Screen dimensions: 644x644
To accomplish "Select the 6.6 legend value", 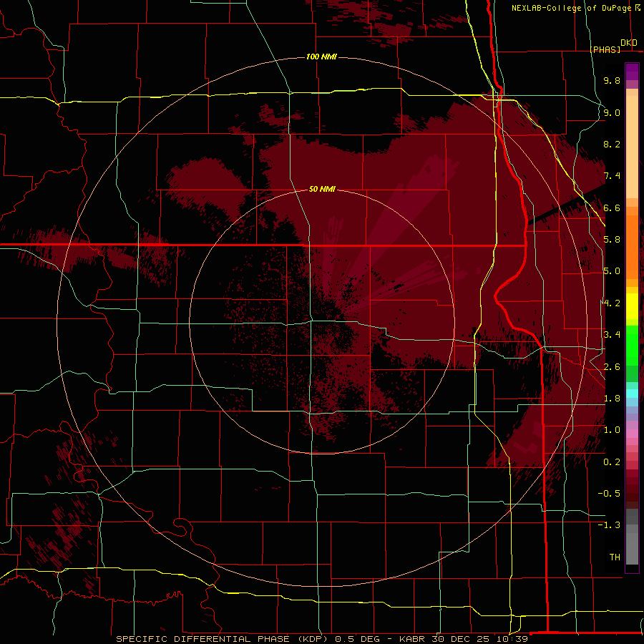I will pyautogui.click(x=612, y=208).
